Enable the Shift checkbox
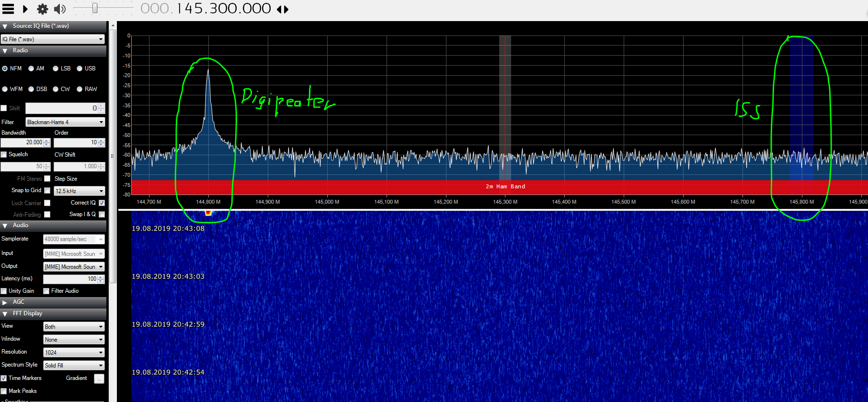Screen dimensions: 868x402 (x=4, y=108)
